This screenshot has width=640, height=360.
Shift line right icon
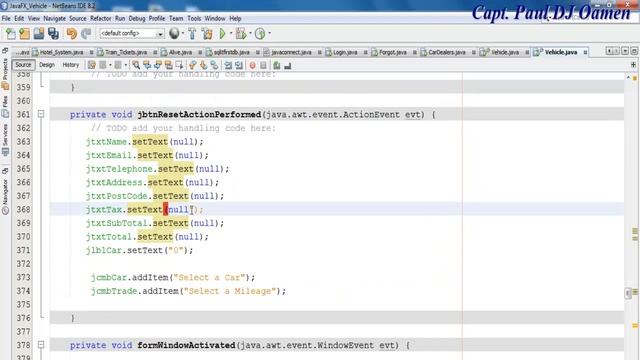[239, 65]
